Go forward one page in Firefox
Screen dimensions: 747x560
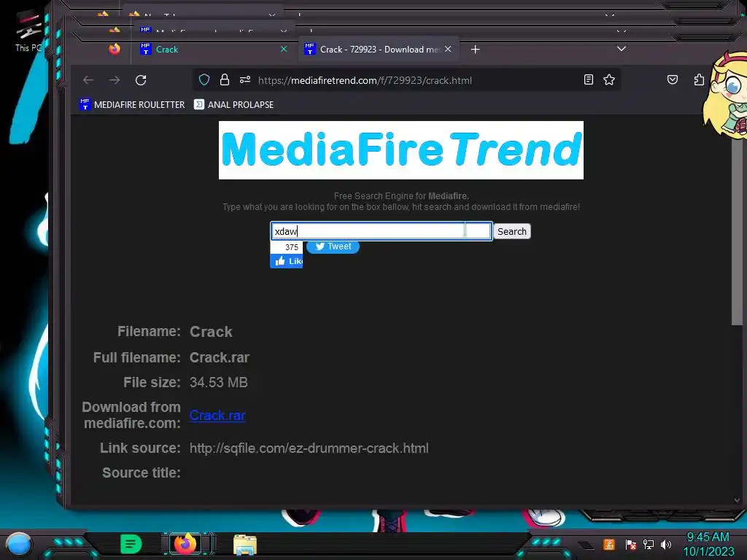coord(115,80)
